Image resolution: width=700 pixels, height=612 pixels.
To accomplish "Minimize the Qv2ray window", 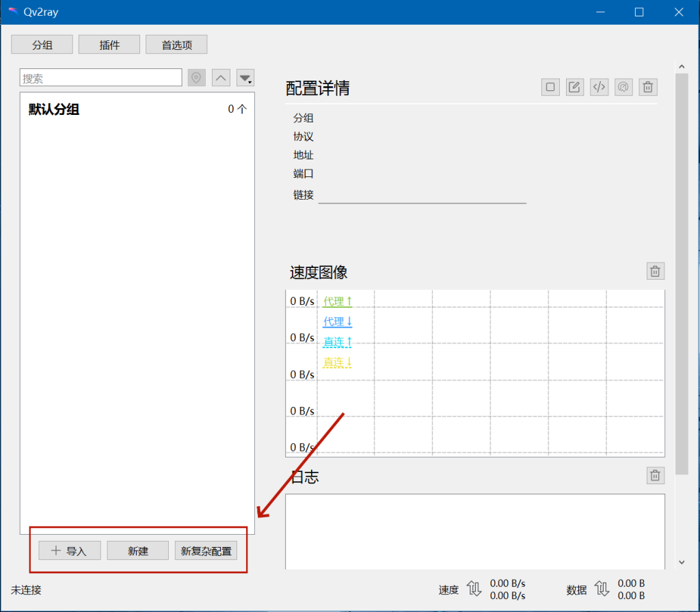I will [x=600, y=12].
